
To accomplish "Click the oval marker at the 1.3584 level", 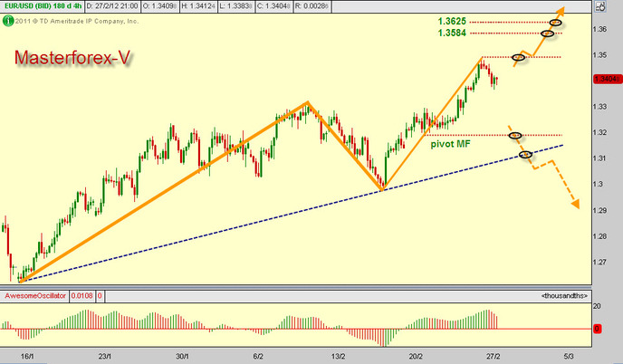I will point(547,34).
